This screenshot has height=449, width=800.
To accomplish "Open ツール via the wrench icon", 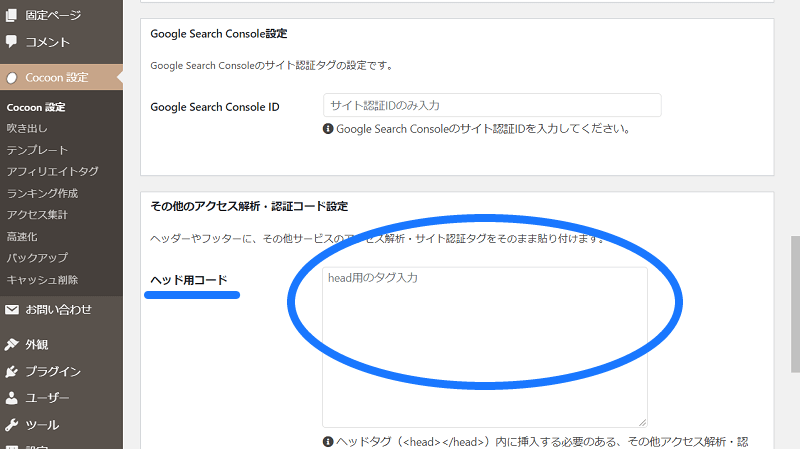I will pos(11,424).
